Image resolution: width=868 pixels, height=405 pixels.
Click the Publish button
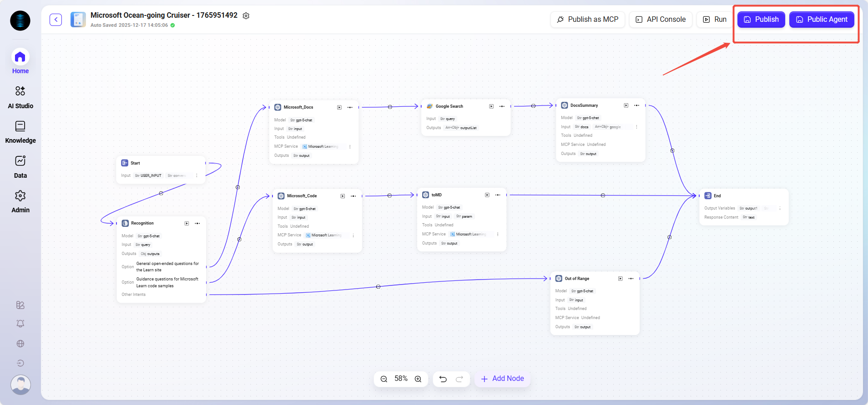761,20
